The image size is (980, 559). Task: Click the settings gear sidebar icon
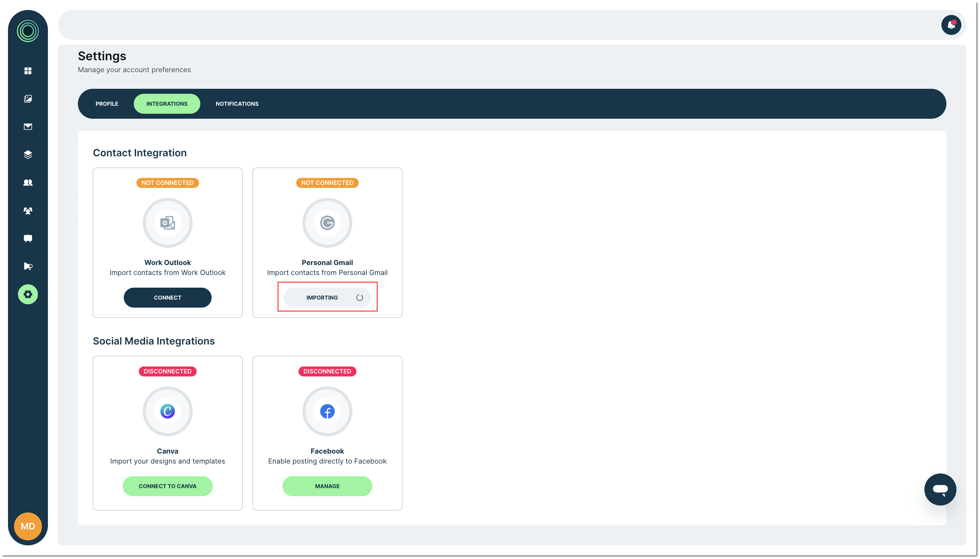(28, 294)
